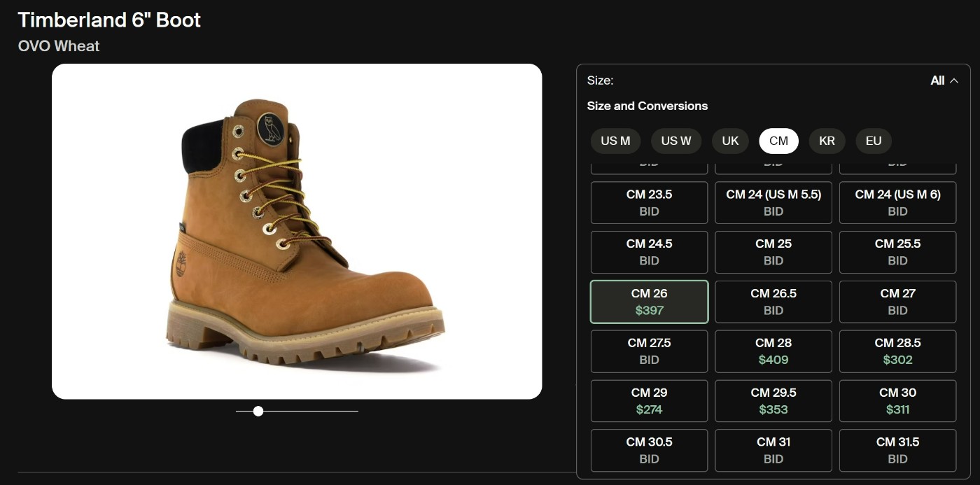Place bid on size CM 23.5

(x=649, y=203)
